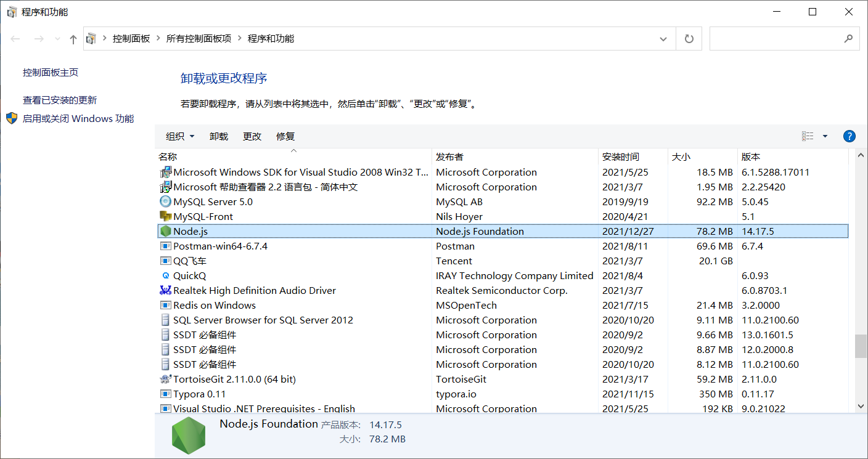
Task: Click the publisher Nils Hoyer
Action: click(x=459, y=216)
